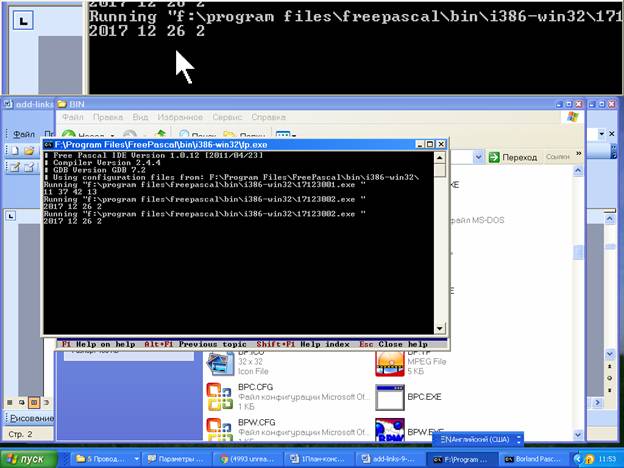The width and height of the screenshot is (624, 468).
Task: Expand the links toolbar chevron
Action: click(579, 154)
